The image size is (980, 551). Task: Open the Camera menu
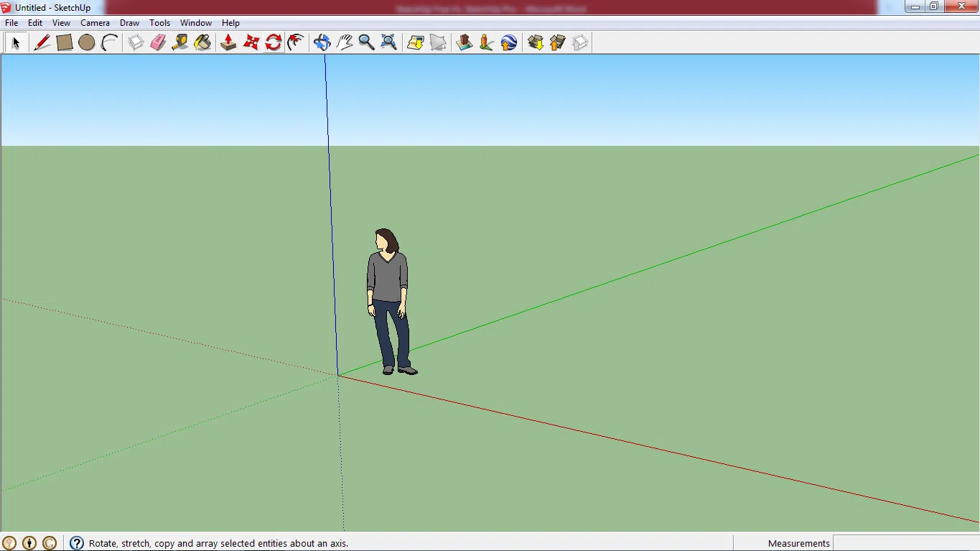click(95, 22)
